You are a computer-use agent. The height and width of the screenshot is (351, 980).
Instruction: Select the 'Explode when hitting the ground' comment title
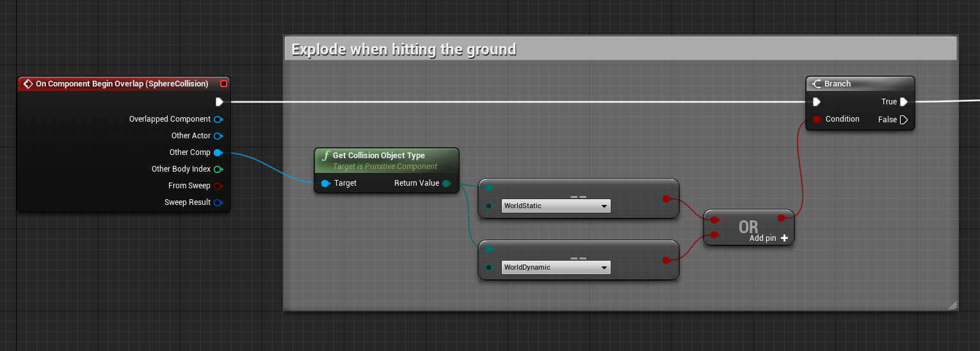404,49
